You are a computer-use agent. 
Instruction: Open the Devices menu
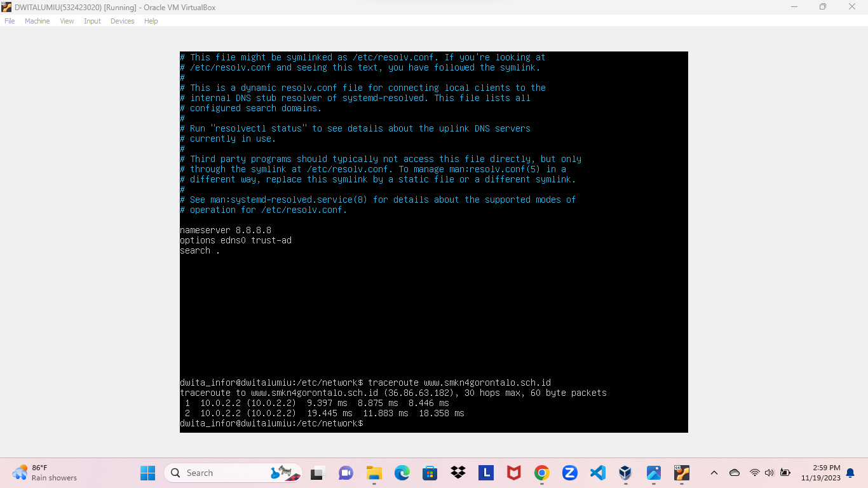[x=122, y=21]
